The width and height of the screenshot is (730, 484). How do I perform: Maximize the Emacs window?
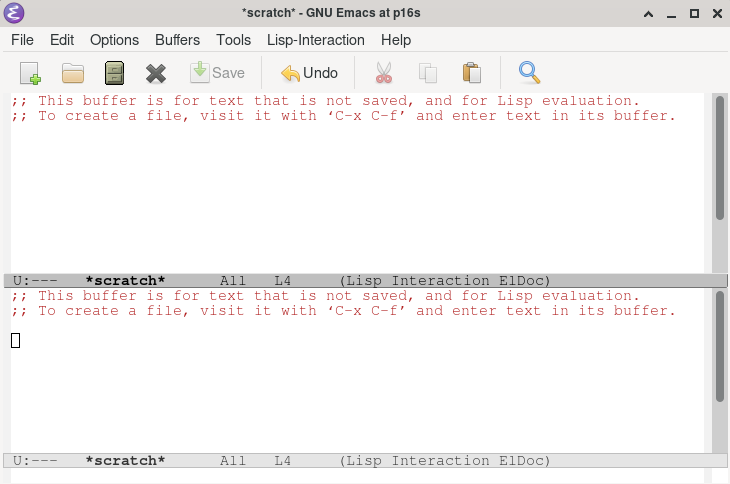pyautogui.click(x=694, y=13)
